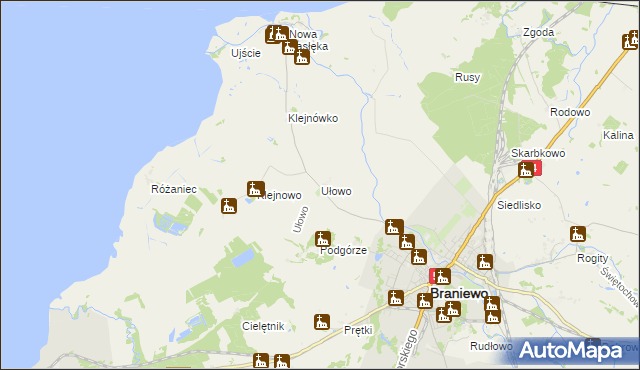Click the red warning marker at Skarbkowo
The height and width of the screenshot is (370, 640).
point(537,168)
